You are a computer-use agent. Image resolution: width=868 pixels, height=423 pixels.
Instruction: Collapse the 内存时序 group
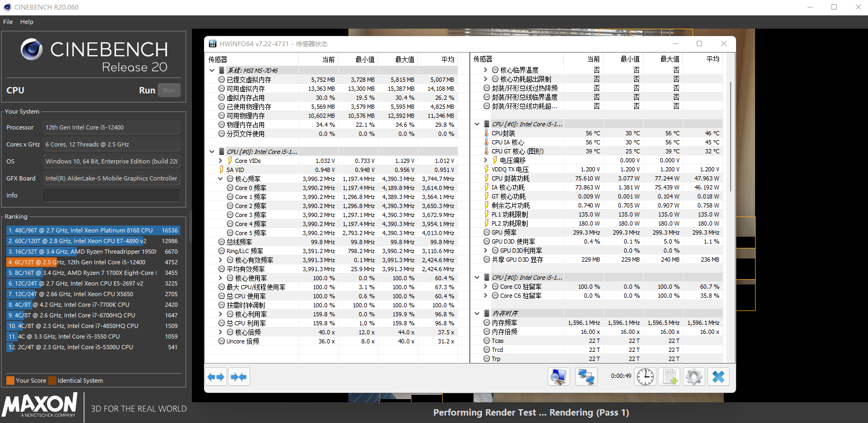click(477, 313)
